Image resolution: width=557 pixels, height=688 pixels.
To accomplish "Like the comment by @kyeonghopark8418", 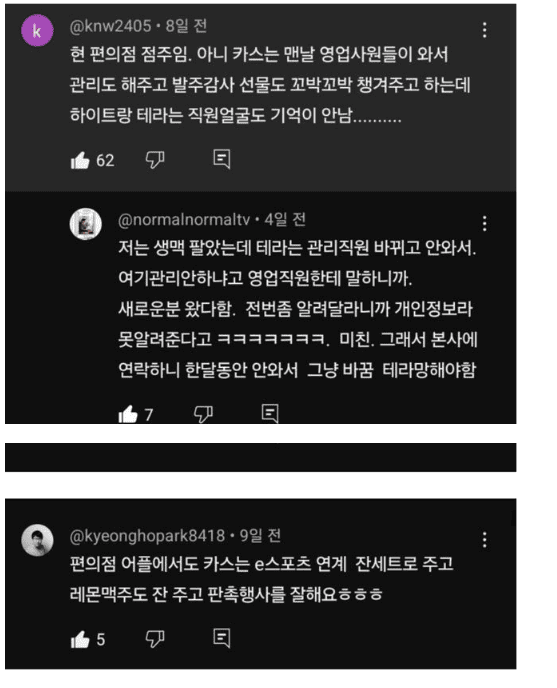I will 80,639.
